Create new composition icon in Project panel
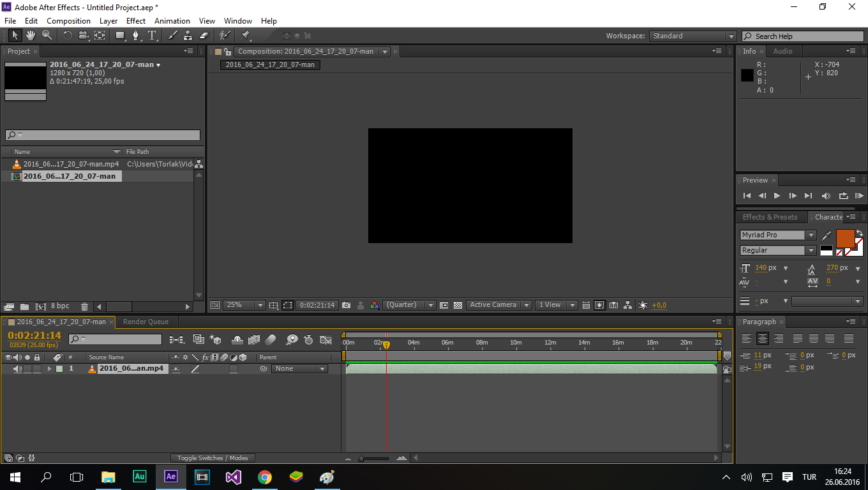Image resolution: width=868 pixels, height=490 pixels. click(40, 307)
